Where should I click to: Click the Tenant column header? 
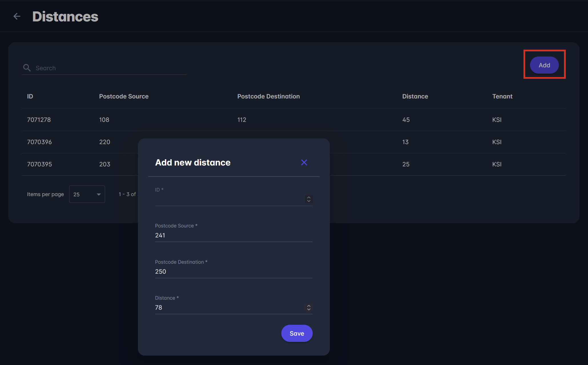pos(502,96)
